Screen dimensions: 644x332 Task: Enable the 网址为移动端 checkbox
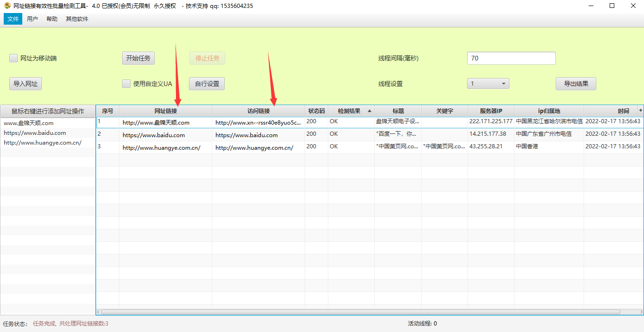coord(13,59)
